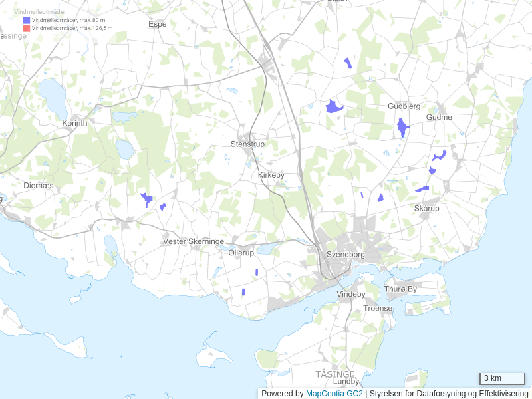Click the Vindmølleområder, max. 80 m legend text

(x=68, y=21)
